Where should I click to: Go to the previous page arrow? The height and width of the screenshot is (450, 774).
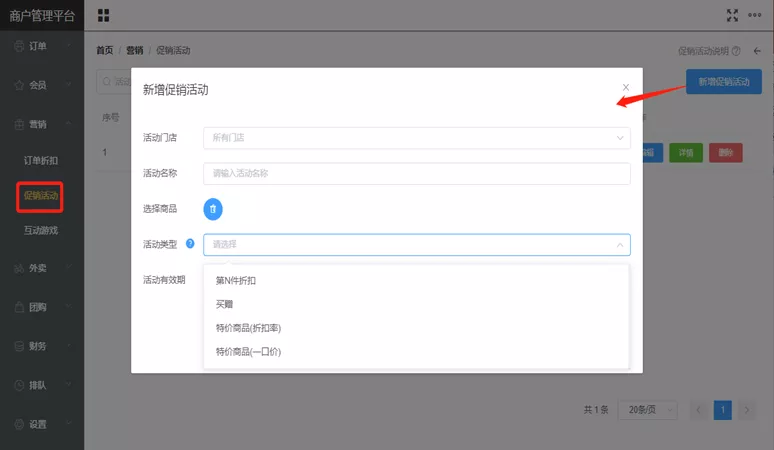(698, 410)
